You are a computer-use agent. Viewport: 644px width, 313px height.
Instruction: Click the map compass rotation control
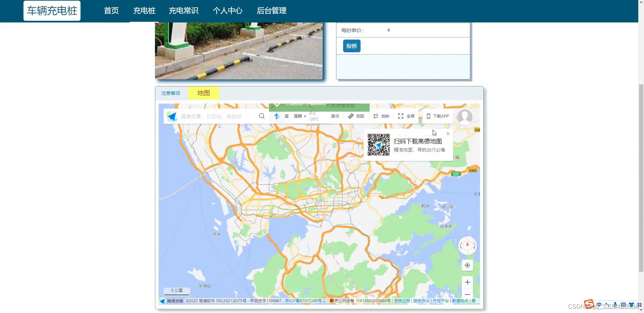click(x=468, y=246)
